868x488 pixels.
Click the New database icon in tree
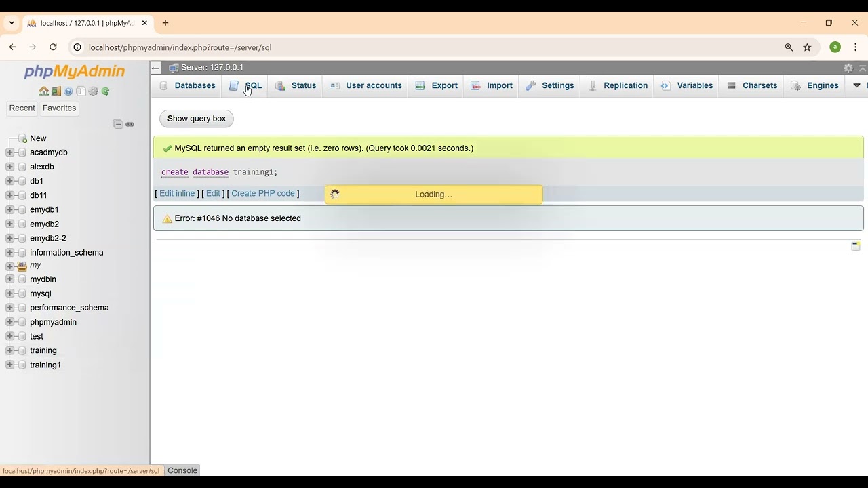point(22,138)
